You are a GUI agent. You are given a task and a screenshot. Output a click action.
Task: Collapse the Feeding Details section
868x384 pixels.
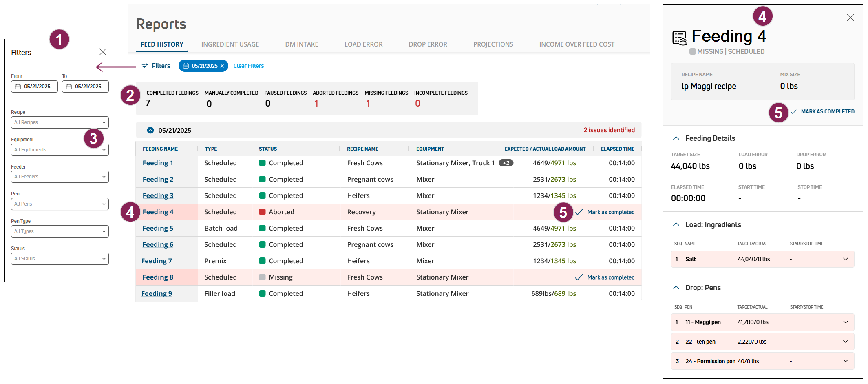[x=676, y=138]
